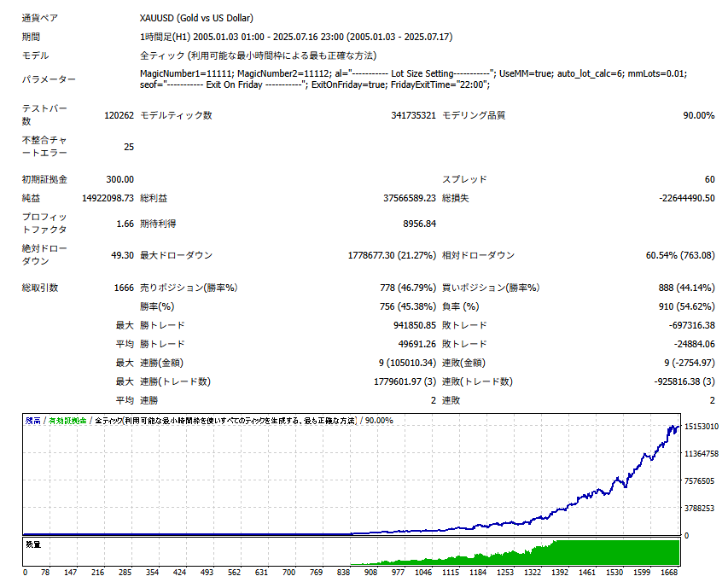Click the period value starting '1時間足(H1) 2005.01.03'

pyautogui.click(x=296, y=37)
